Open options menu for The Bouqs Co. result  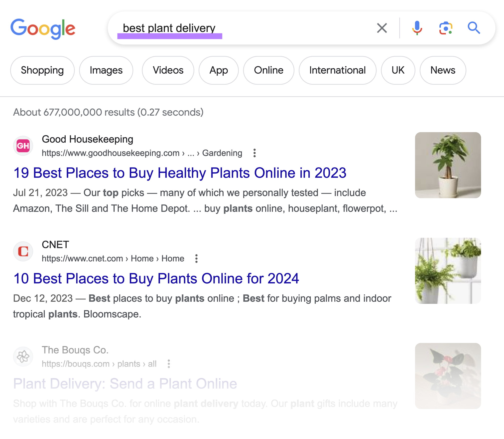[169, 364]
